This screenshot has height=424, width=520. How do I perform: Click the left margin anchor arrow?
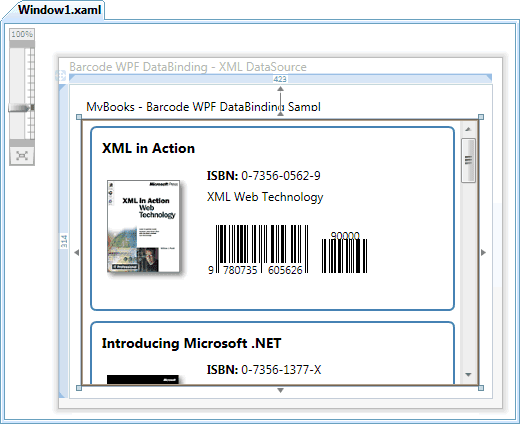[77, 252]
